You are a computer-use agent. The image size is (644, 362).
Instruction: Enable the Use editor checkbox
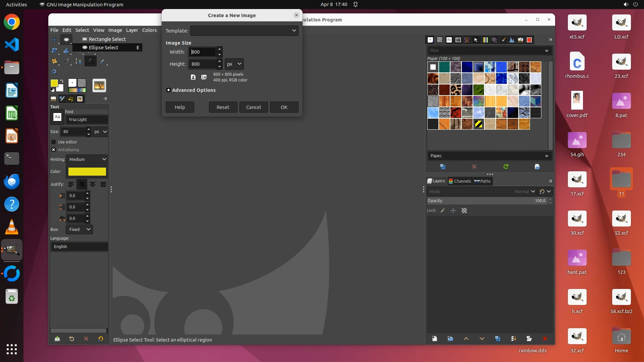54,142
